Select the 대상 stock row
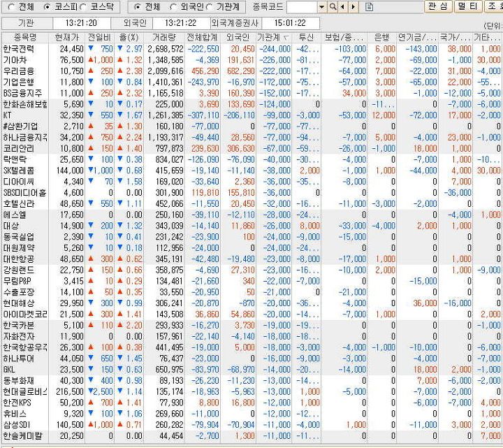This screenshot has height=448, width=503. (x=251, y=226)
